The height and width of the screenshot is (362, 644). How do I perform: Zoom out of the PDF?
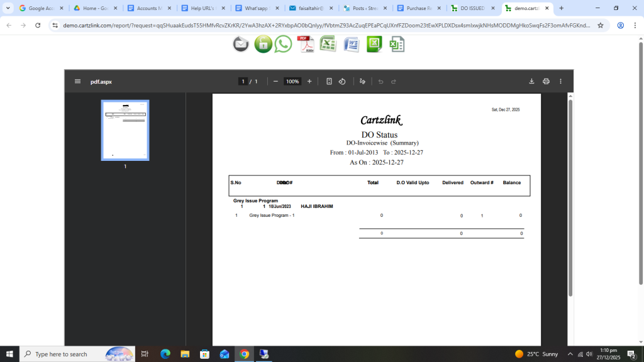(x=275, y=82)
